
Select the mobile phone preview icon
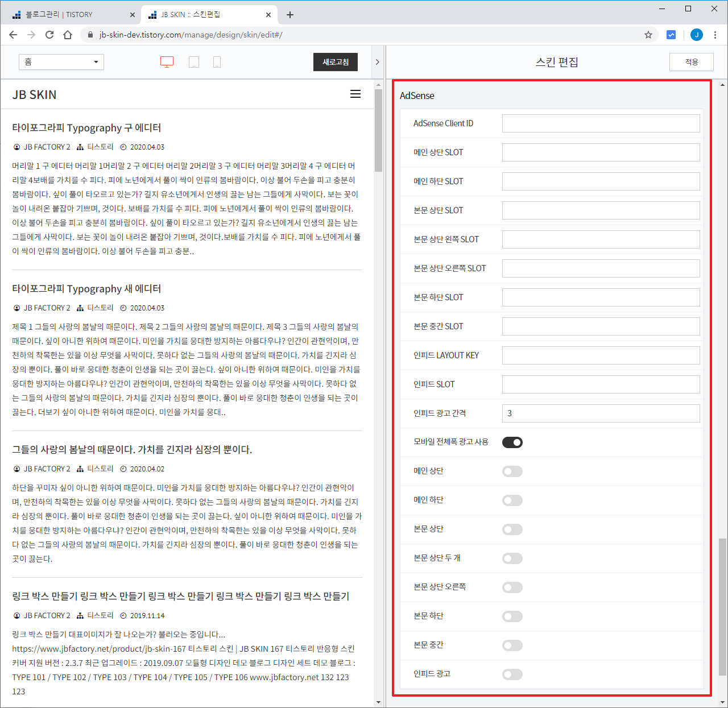pyautogui.click(x=217, y=62)
